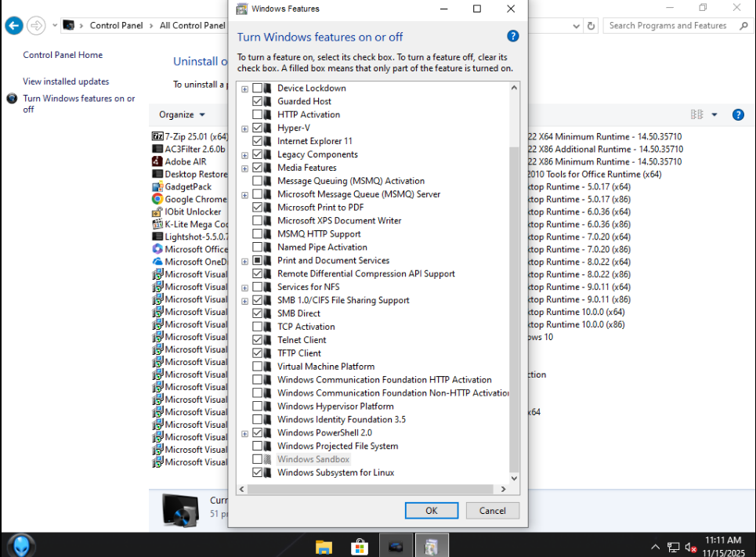Open Microsoft Store from the taskbar
The height and width of the screenshot is (557, 756).
360,547
